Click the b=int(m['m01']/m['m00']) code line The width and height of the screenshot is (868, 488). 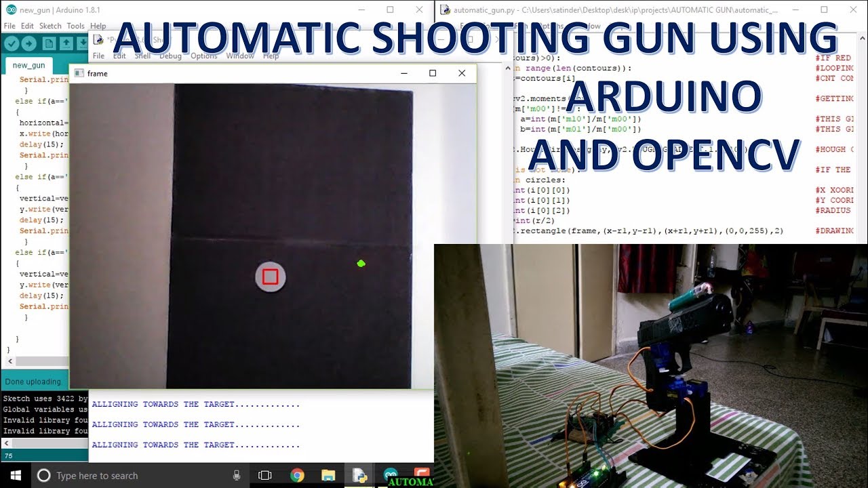coord(580,129)
